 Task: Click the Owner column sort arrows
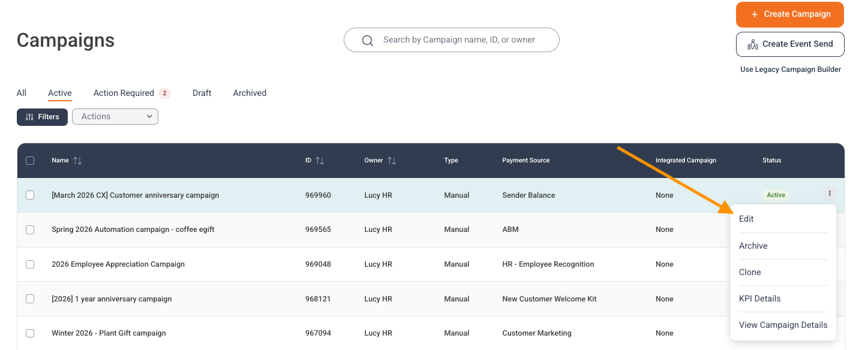coord(392,161)
